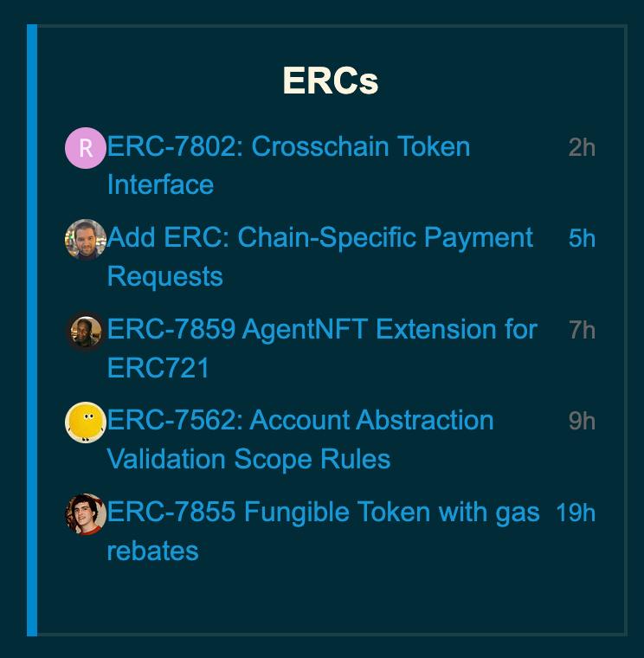Click empty panel area below gas rebates topic
Viewport: 644px width, 658px height.
click(329, 599)
